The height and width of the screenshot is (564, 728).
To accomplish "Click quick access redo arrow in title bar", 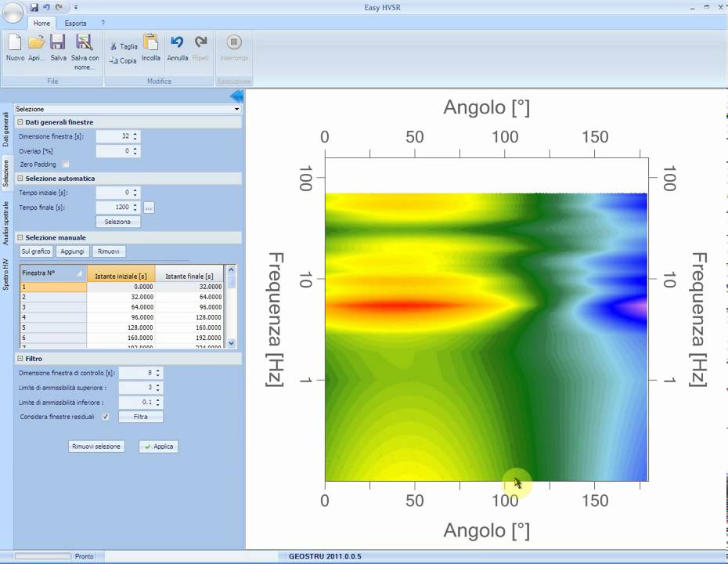I will coord(59,7).
